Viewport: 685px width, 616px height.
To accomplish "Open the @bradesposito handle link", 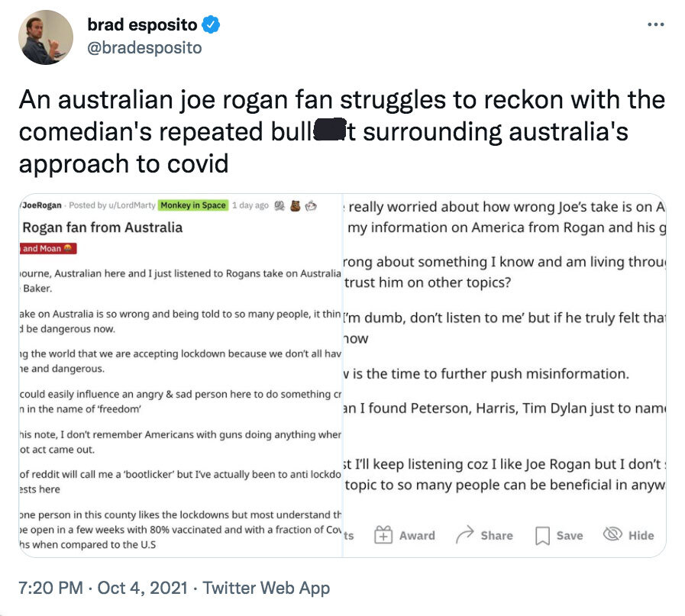I will [145, 47].
